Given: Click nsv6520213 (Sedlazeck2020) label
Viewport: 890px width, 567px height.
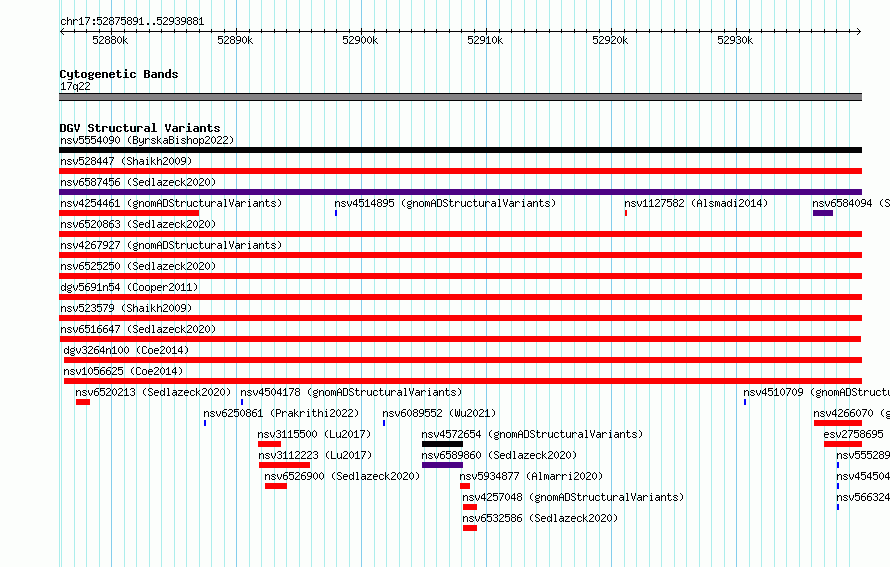Looking at the screenshot, I should click(x=153, y=392).
